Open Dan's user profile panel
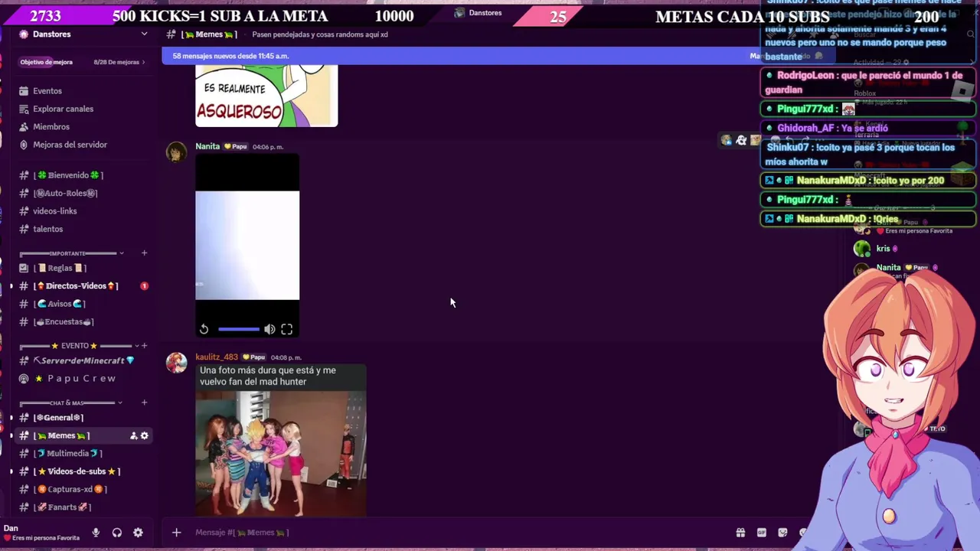Viewport: 980px width, 551px height. tap(41, 533)
